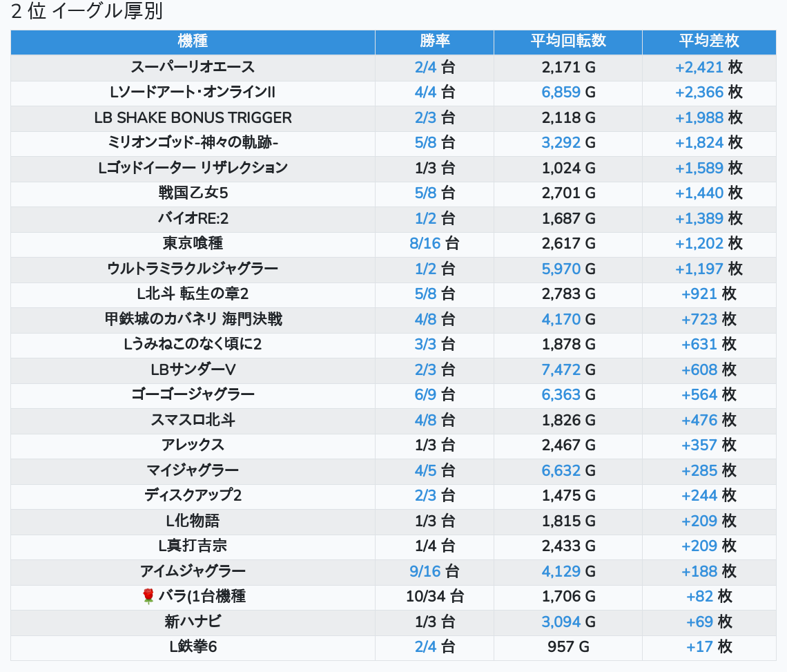Click the 平均差枚 column header
This screenshot has width=787, height=672.
(x=709, y=41)
